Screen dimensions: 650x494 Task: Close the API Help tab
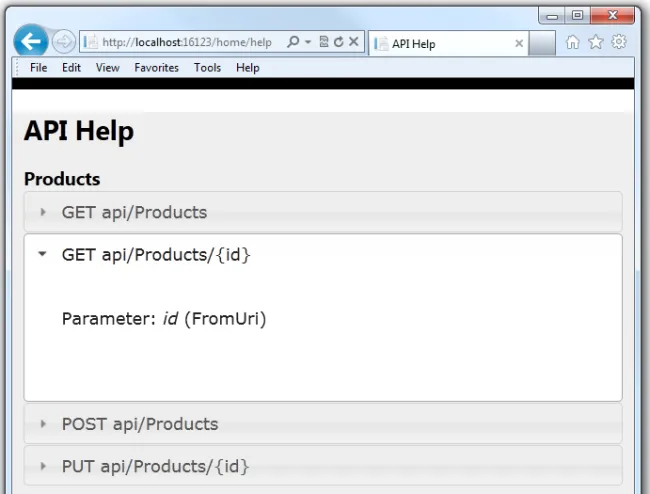tap(519, 44)
